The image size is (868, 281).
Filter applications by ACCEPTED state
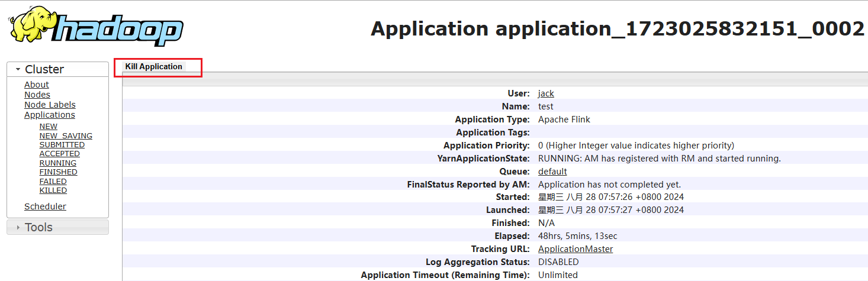[60, 154]
